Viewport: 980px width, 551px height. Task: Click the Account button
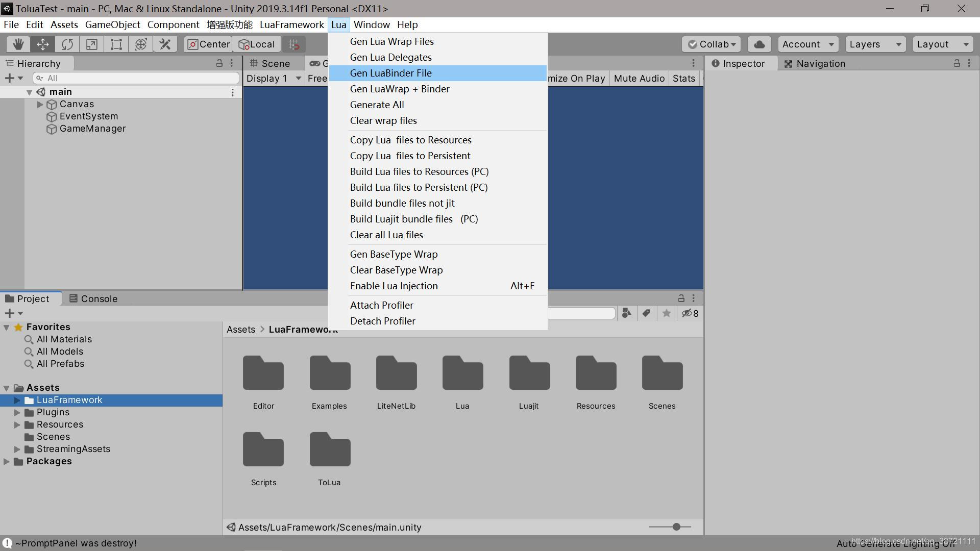807,44
